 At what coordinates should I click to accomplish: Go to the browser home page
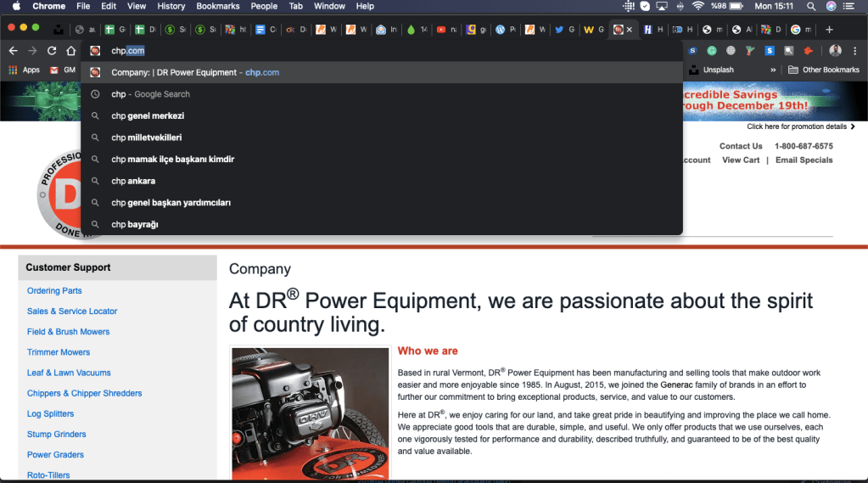(x=71, y=51)
